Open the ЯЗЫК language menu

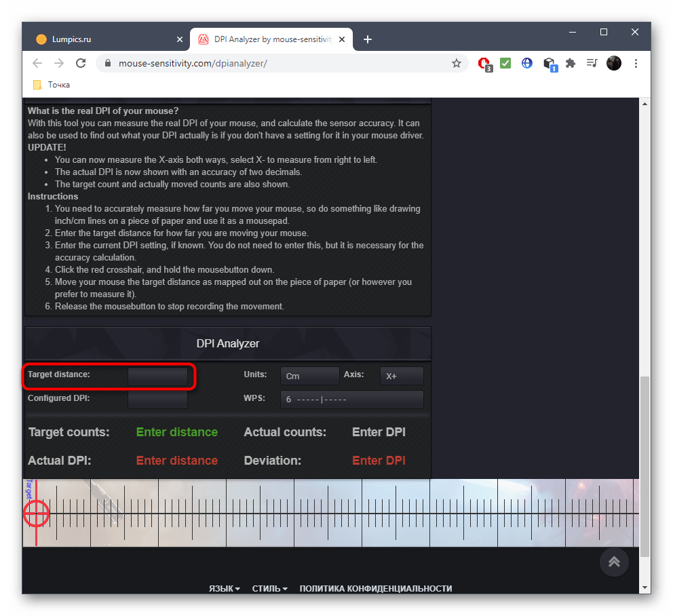(x=224, y=589)
